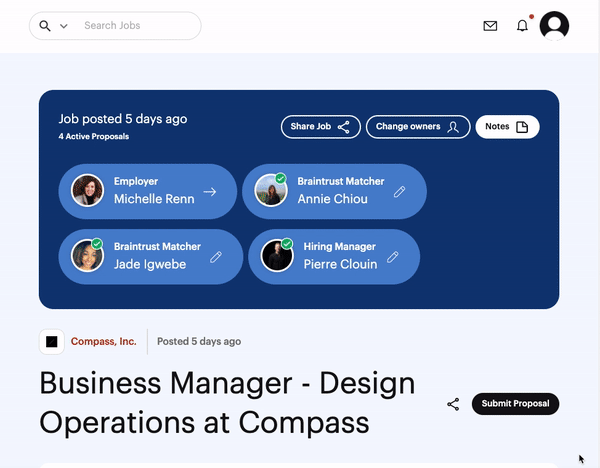Edit Hiring Manager Pierre Clouin pencil icon
This screenshot has width=600, height=468.
(x=393, y=257)
